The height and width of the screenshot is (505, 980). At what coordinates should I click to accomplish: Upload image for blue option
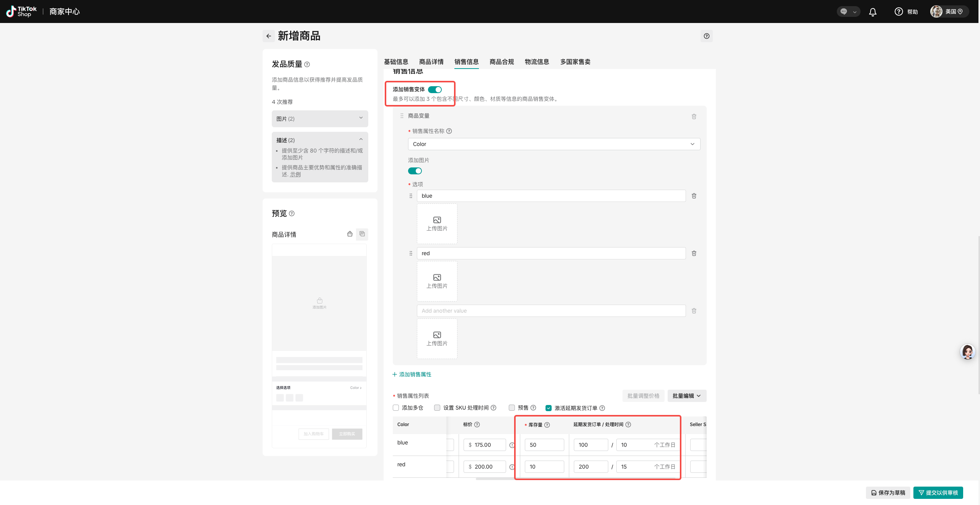(437, 224)
